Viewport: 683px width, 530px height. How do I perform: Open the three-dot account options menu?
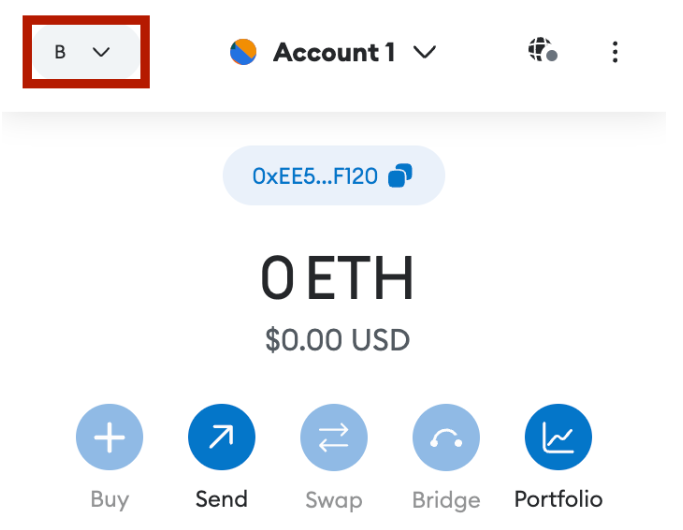click(x=615, y=52)
